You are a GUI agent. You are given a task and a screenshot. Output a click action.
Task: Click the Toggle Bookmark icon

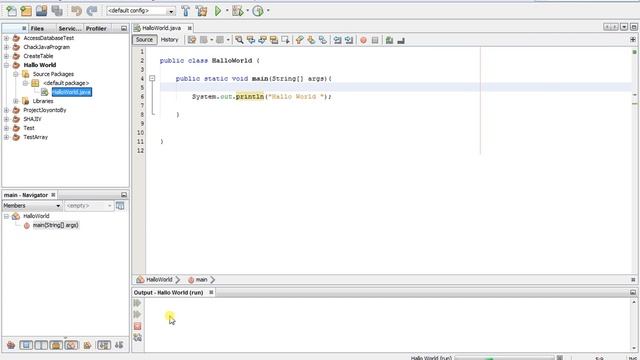coord(323,40)
